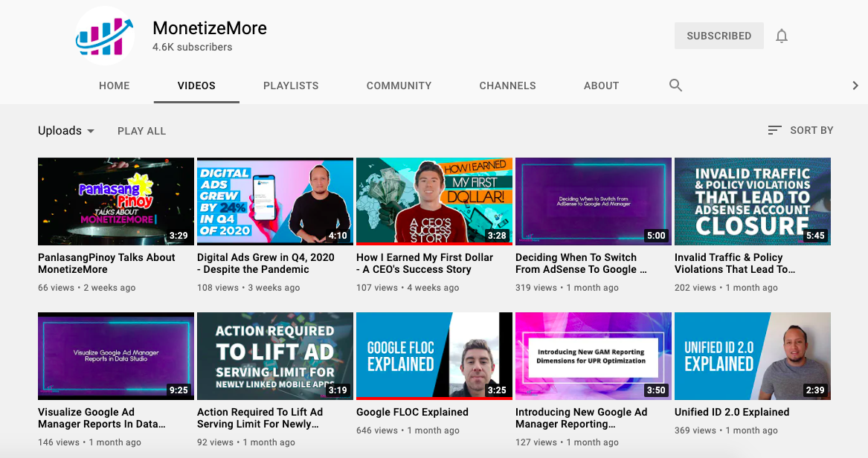Click the MonetizeMore channel logo avatar
The height and width of the screenshot is (458, 868).
point(105,36)
